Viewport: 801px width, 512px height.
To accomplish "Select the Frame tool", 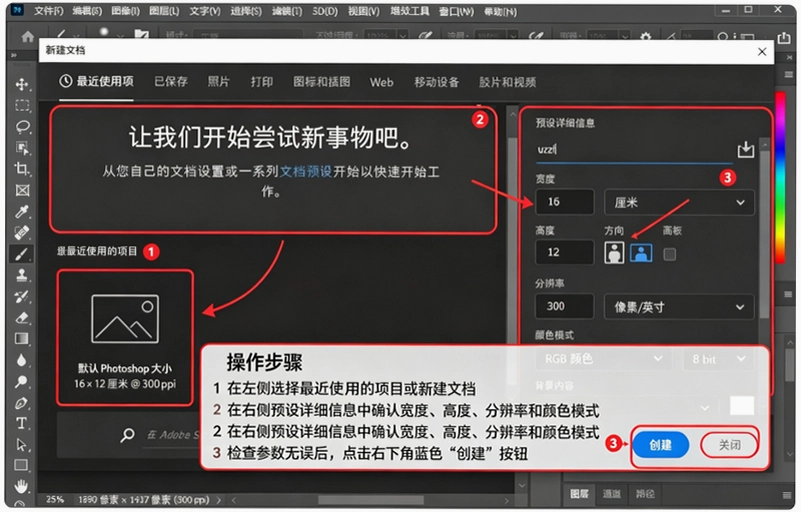I will point(22,190).
